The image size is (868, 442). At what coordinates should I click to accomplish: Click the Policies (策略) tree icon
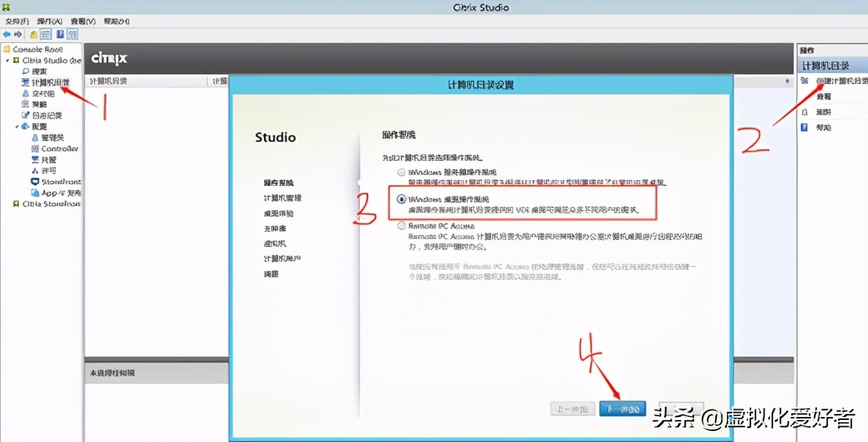click(25, 104)
